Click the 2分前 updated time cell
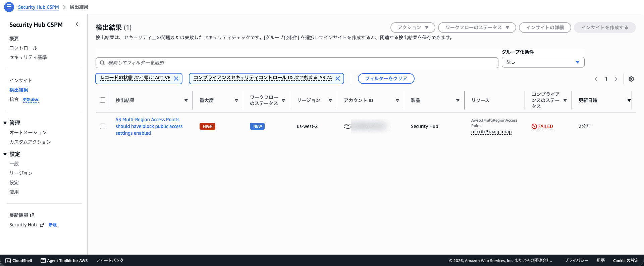 tap(585, 126)
